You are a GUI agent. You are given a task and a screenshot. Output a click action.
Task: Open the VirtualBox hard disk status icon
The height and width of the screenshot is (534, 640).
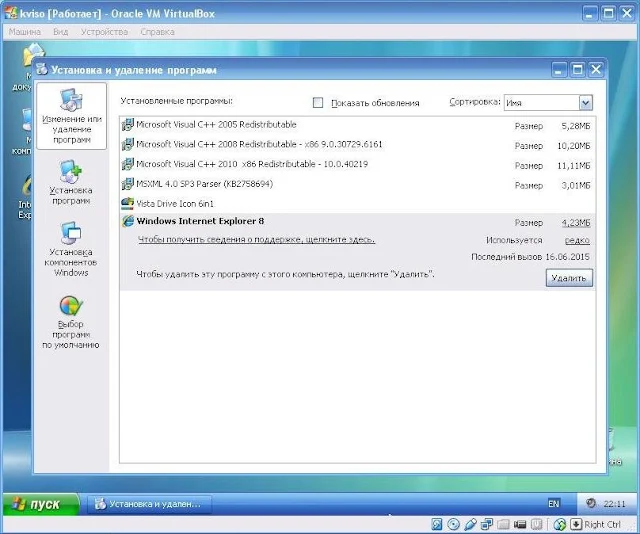click(437, 524)
